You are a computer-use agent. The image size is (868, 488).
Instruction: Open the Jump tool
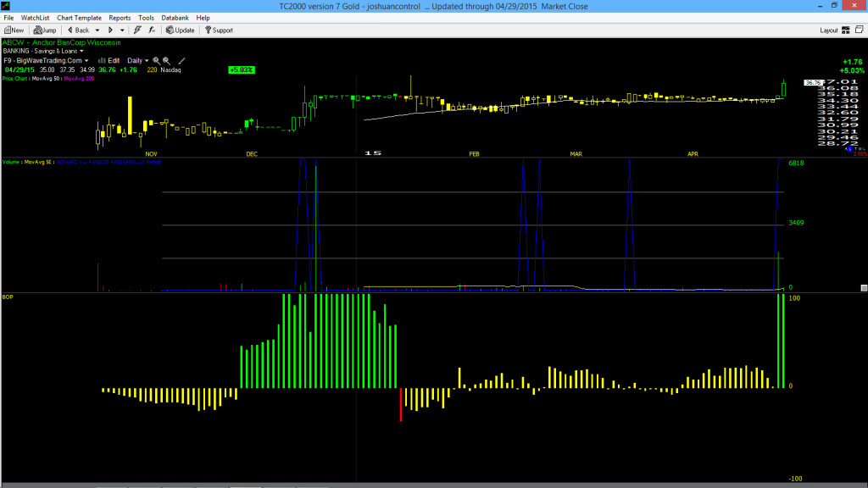(x=45, y=30)
